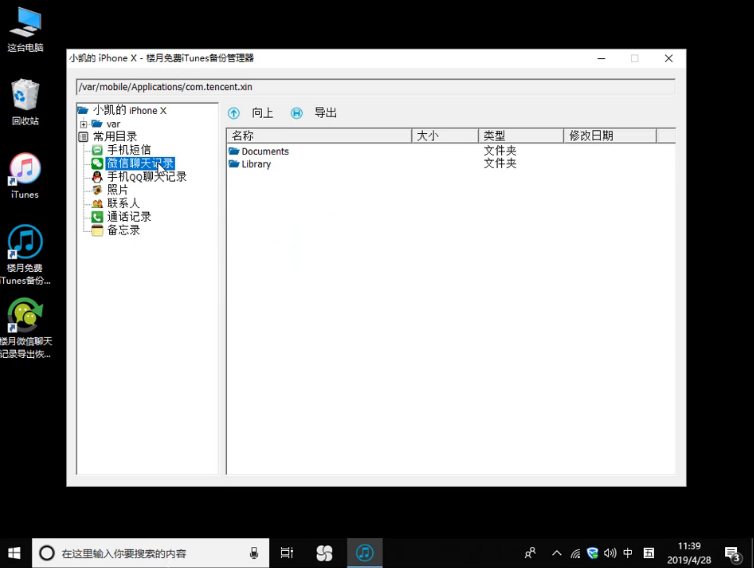The image size is (754, 568).
Task: Click the 向上 up arrow button
Action: click(251, 113)
